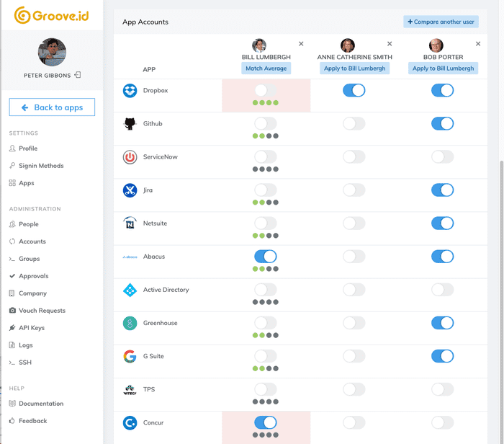Click the Greenhouse app name
This screenshot has width=504, height=444.
[160, 323]
